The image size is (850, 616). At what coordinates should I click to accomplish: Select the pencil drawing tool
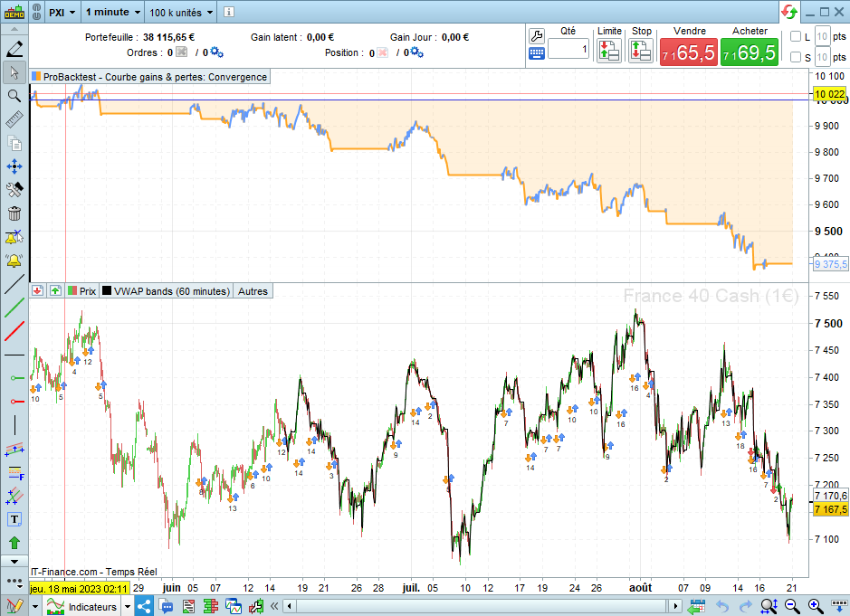(x=14, y=49)
